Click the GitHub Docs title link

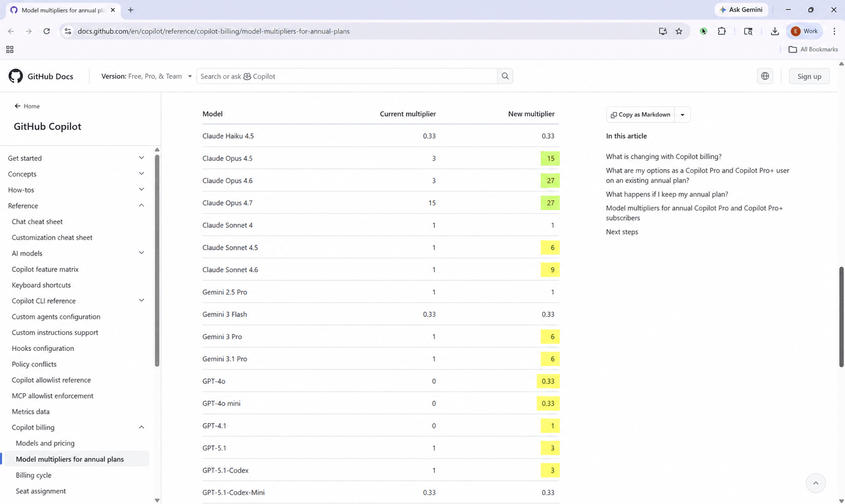(x=50, y=76)
